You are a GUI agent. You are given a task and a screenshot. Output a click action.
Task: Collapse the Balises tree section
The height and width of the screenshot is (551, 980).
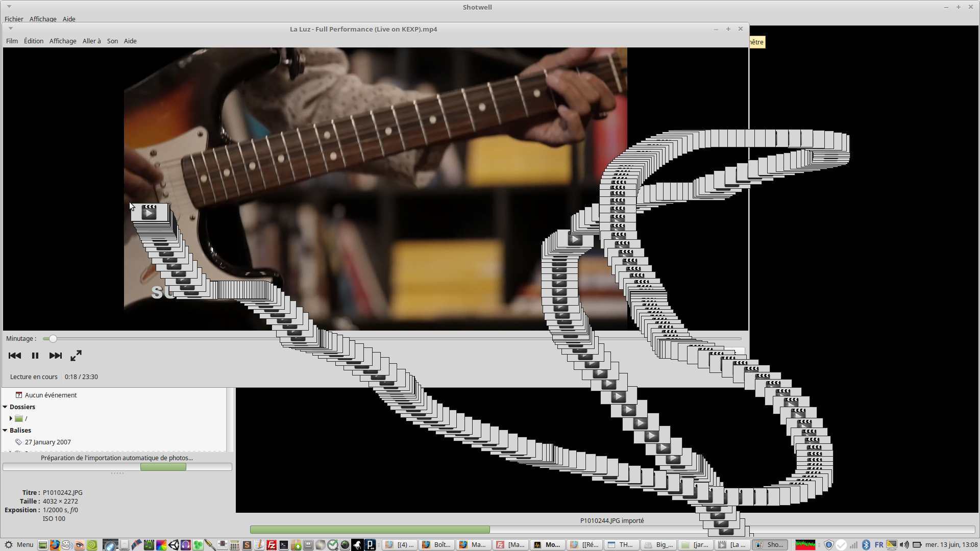click(5, 431)
